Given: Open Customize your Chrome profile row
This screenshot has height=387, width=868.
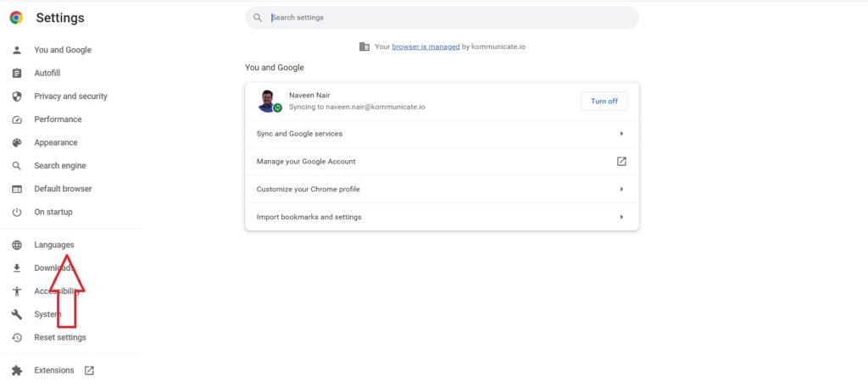Looking at the screenshot, I should click(442, 189).
